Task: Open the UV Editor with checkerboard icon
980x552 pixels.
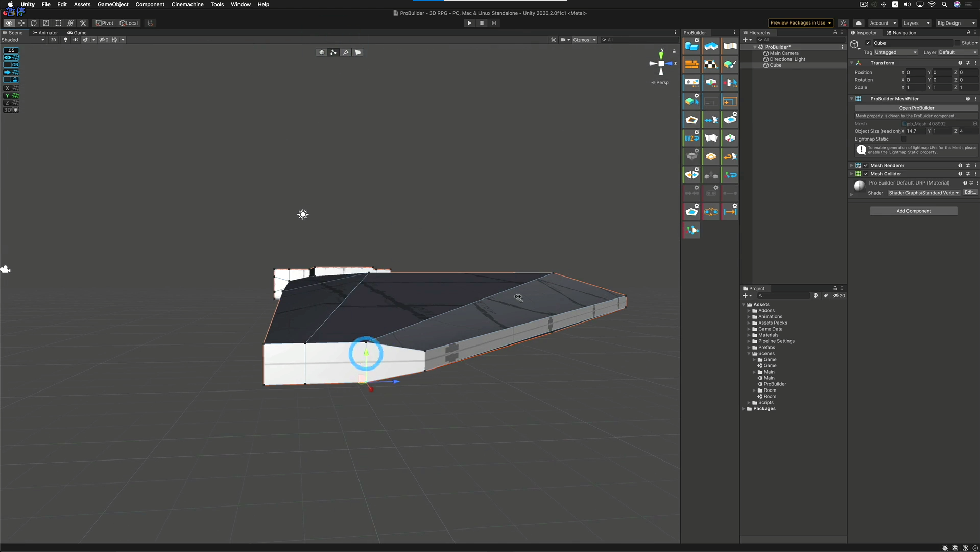Action: coord(710,64)
